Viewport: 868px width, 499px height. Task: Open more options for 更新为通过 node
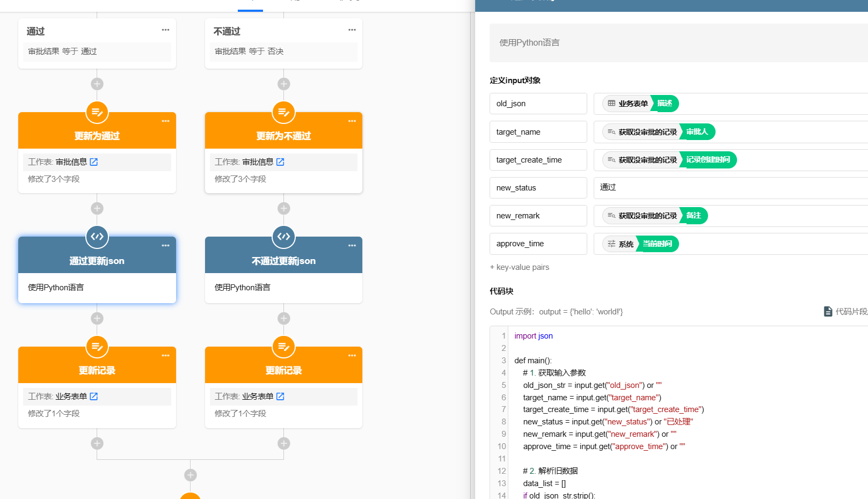coord(165,121)
